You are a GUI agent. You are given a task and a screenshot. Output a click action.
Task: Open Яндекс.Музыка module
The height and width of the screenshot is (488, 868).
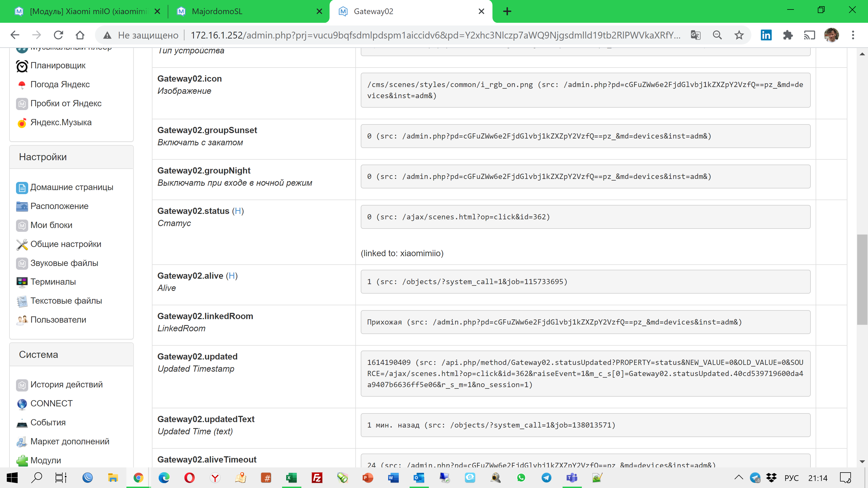pyautogui.click(x=61, y=122)
